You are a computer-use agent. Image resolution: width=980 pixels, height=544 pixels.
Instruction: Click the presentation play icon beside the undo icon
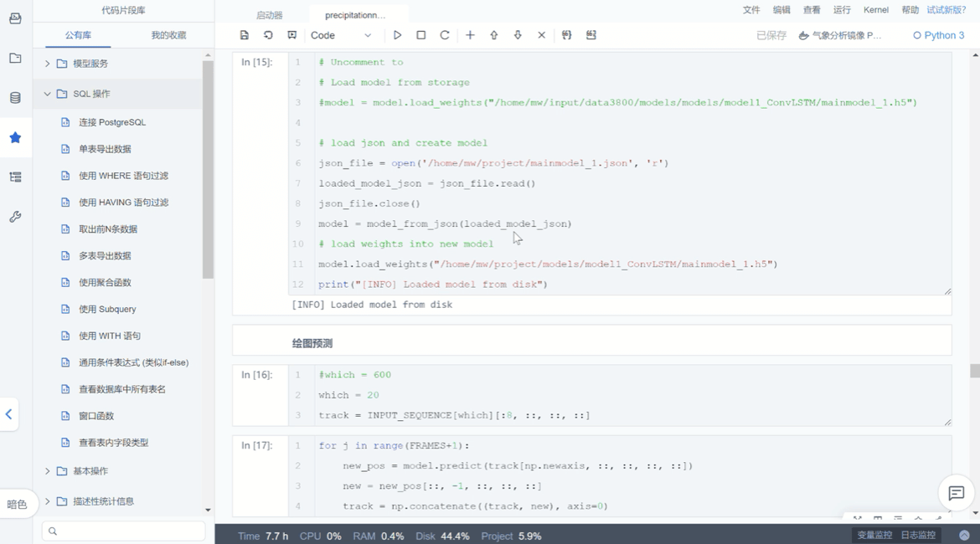point(291,36)
